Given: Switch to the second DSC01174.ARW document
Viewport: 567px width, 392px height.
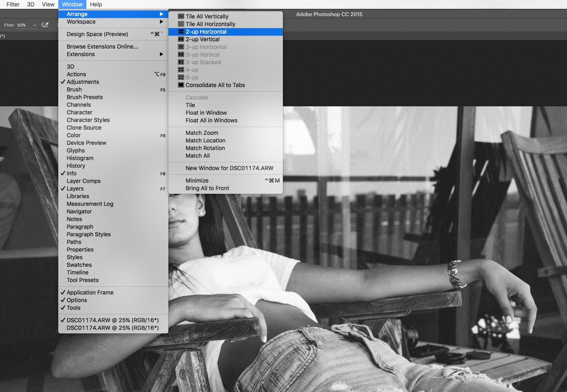Looking at the screenshot, I should [x=113, y=328].
